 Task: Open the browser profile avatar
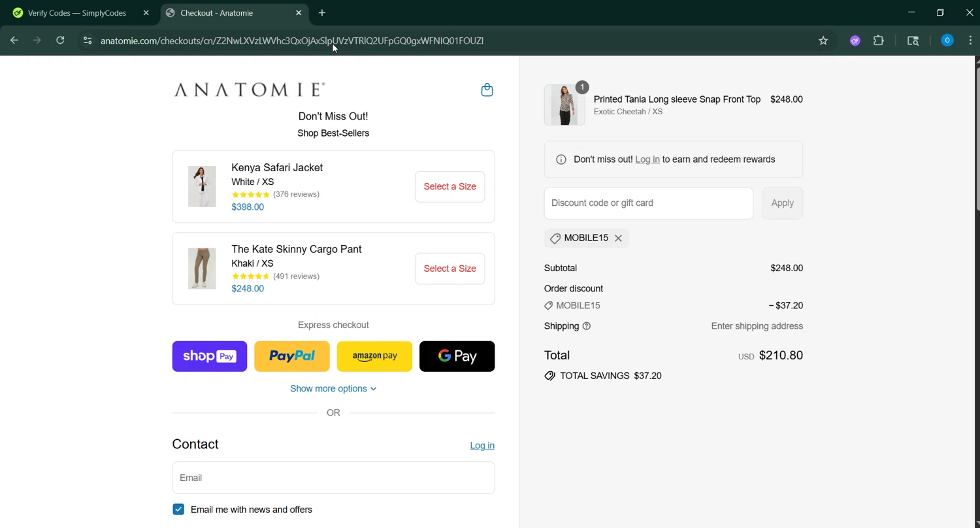point(947,41)
